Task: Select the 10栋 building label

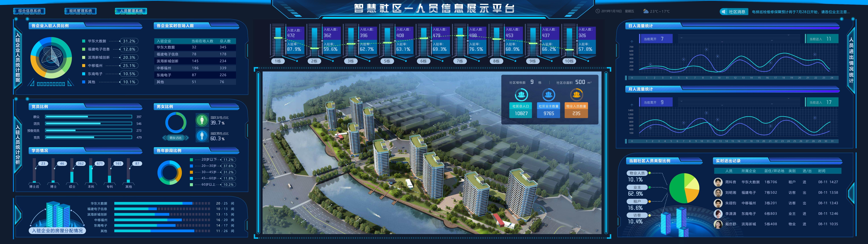Action: [x=569, y=61]
